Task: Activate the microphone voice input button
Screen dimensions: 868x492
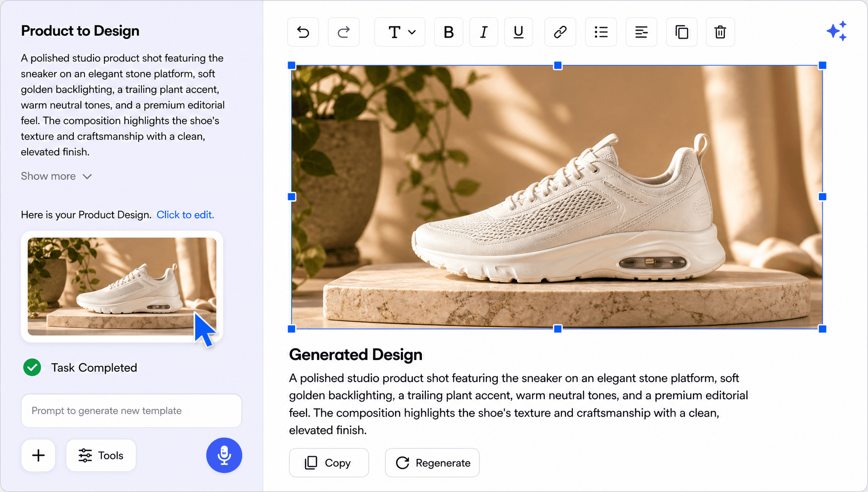Action: pos(224,455)
